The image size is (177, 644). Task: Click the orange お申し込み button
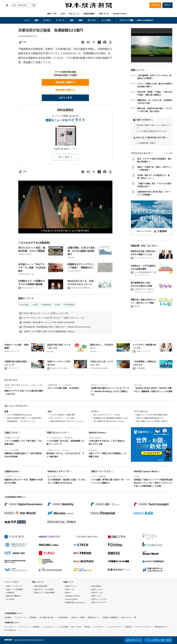155,5
